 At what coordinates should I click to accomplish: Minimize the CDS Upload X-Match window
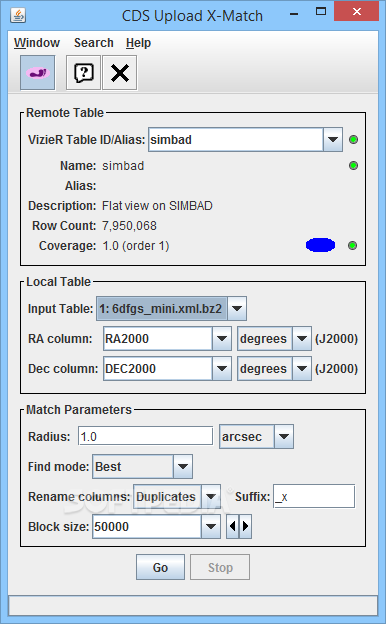point(294,14)
